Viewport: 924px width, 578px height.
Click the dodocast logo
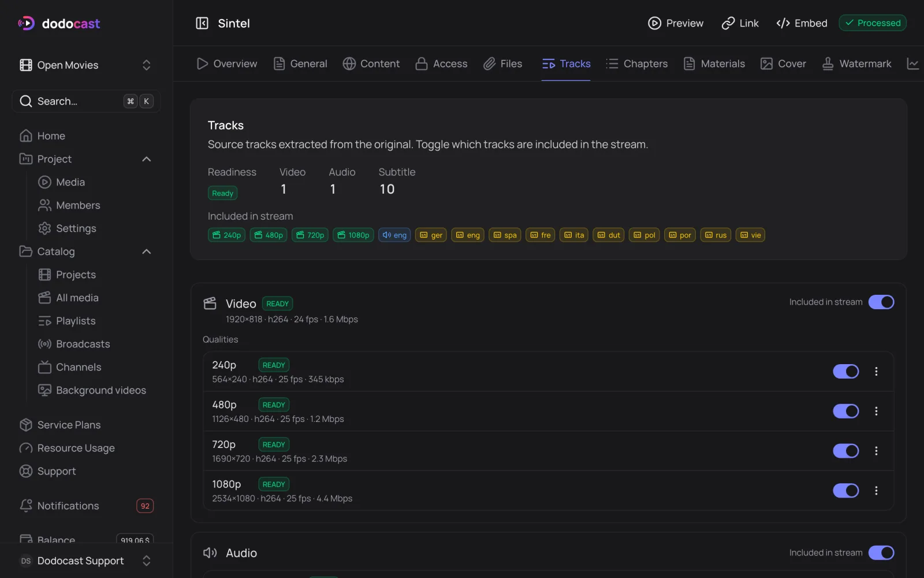pyautogui.click(x=59, y=23)
